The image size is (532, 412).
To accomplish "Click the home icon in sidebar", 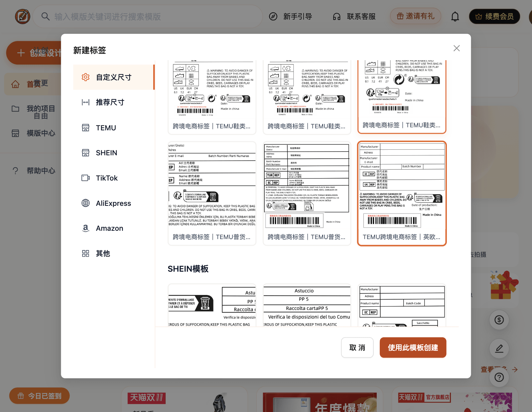I will pyautogui.click(x=15, y=84).
